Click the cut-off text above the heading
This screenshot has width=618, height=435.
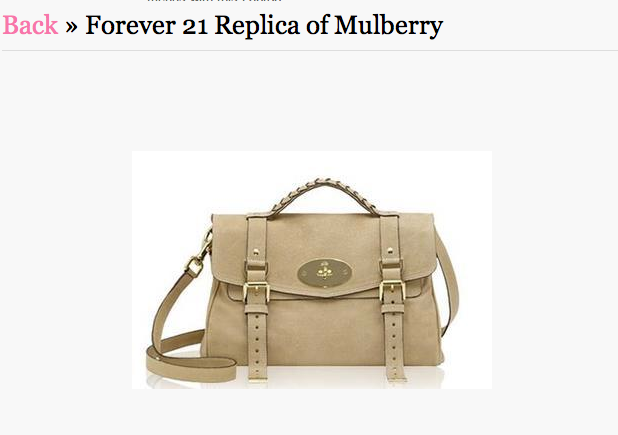(214, 1)
